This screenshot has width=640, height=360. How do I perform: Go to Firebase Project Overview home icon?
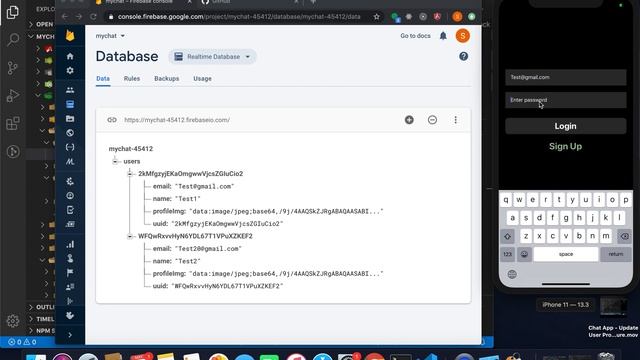click(70, 56)
